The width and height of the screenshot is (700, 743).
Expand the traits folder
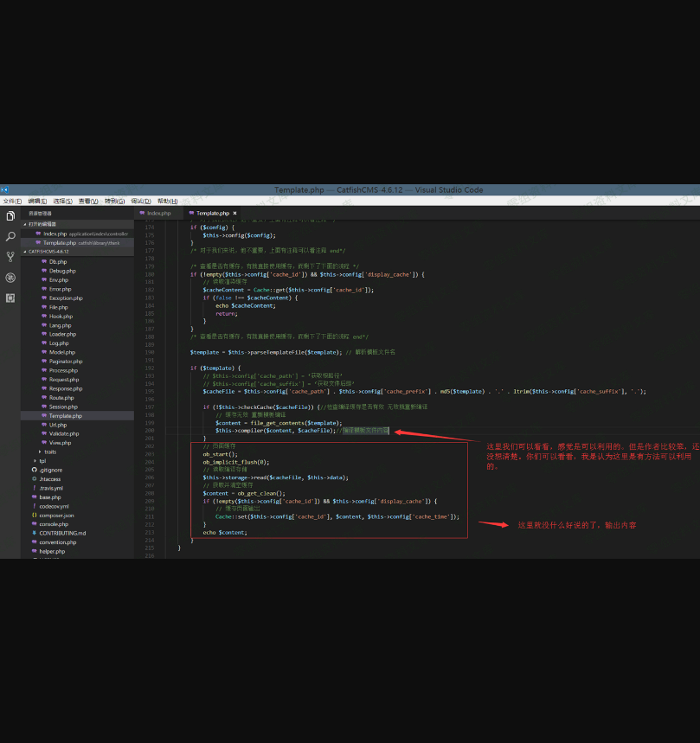(x=50, y=452)
